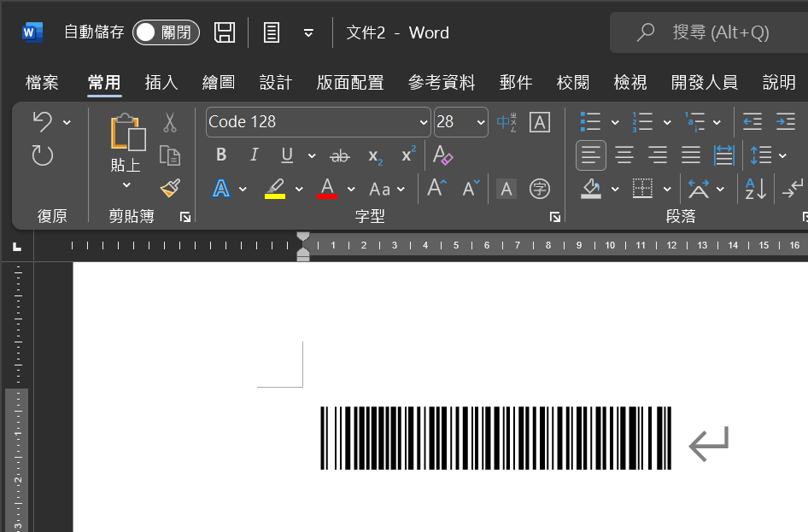Image resolution: width=808 pixels, height=532 pixels.
Task: Open the highlight color picker arrow
Action: tap(300, 190)
